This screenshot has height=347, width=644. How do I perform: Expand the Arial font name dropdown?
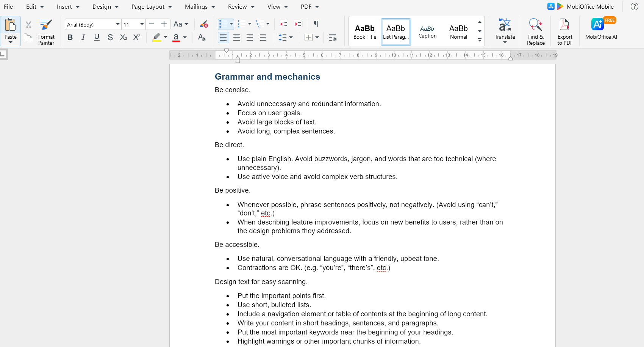(117, 24)
